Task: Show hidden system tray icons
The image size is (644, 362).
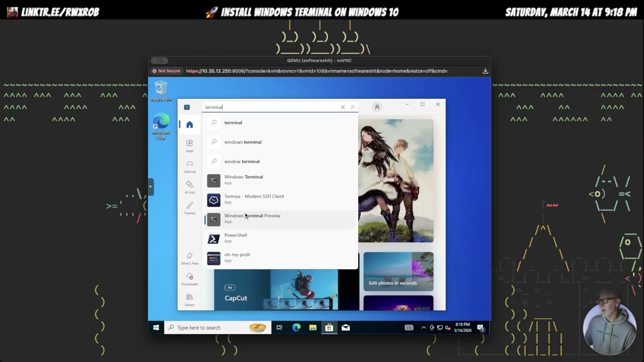Action: point(424,328)
